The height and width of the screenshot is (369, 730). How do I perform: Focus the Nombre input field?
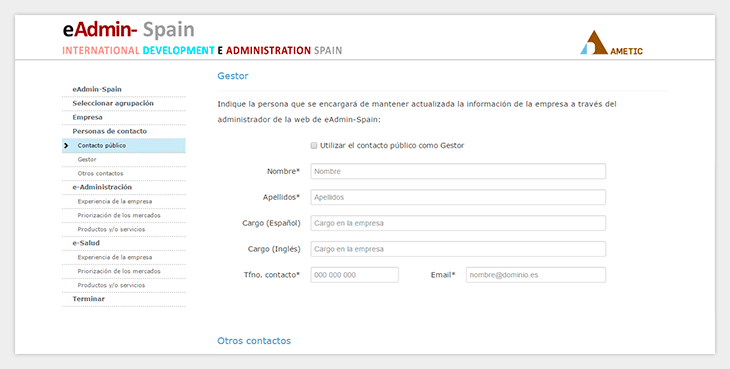point(458,171)
